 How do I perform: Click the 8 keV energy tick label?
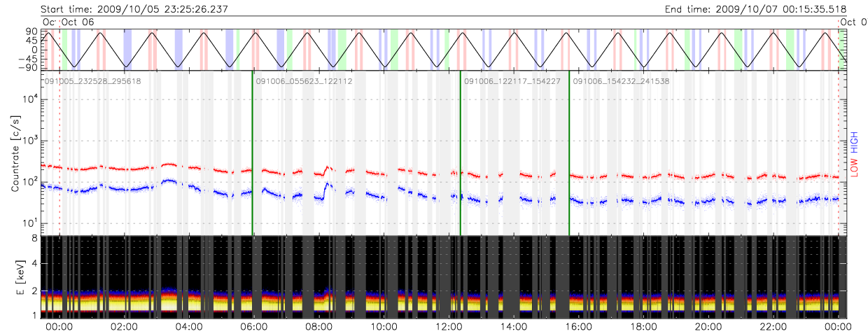(34, 238)
